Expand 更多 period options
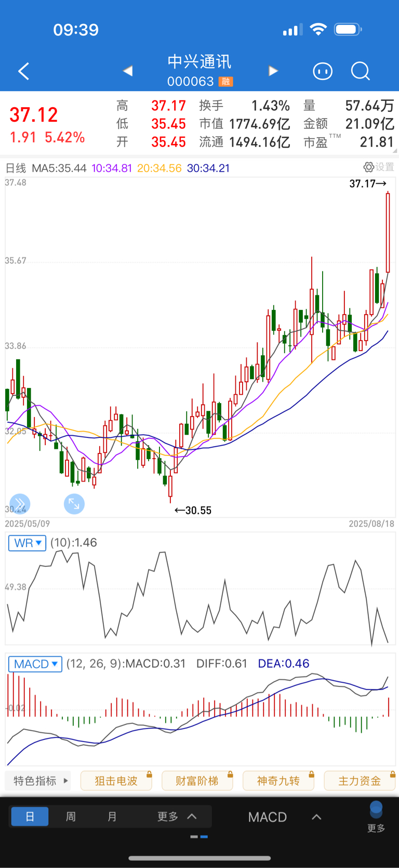This screenshot has width=399, height=868. (x=177, y=817)
